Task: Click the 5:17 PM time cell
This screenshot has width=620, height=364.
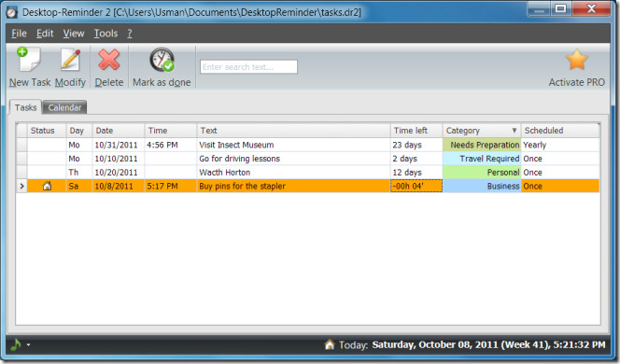Action: [171, 186]
